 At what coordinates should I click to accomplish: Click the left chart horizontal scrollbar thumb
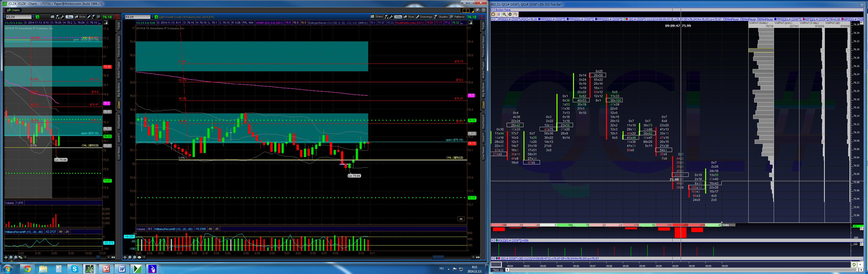point(98,258)
